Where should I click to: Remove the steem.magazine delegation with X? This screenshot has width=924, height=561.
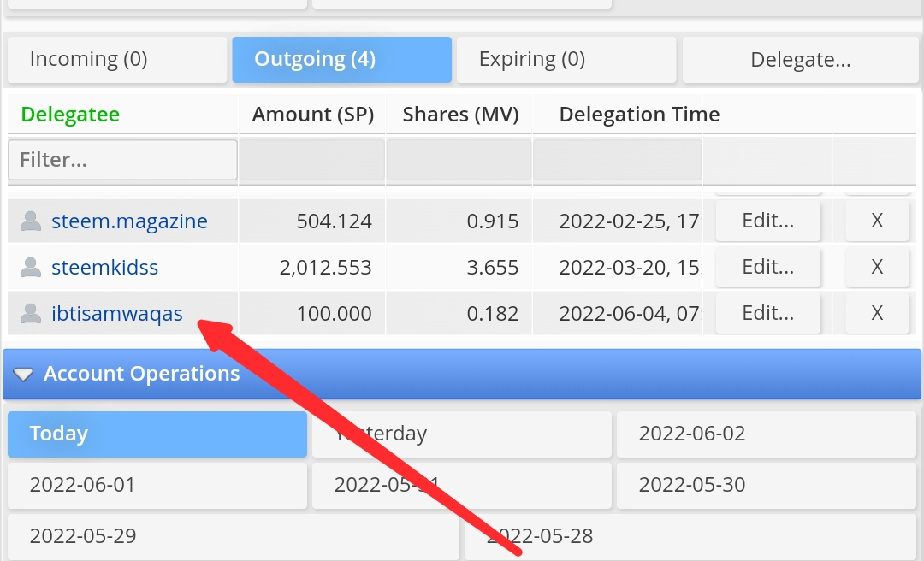(877, 221)
